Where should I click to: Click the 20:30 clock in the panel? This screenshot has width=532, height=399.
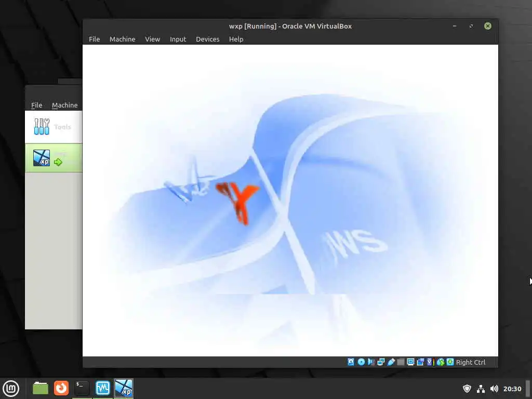(x=512, y=389)
